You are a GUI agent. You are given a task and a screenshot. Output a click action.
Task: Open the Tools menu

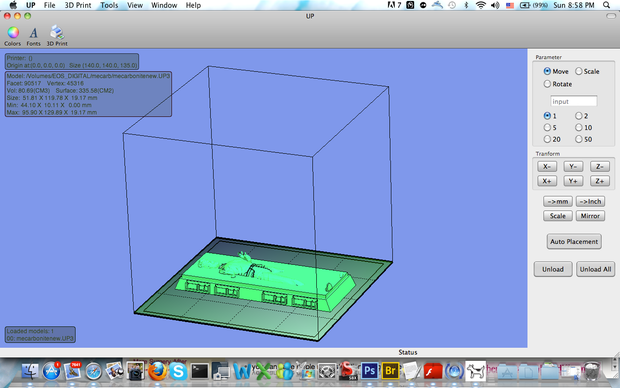(x=109, y=5)
